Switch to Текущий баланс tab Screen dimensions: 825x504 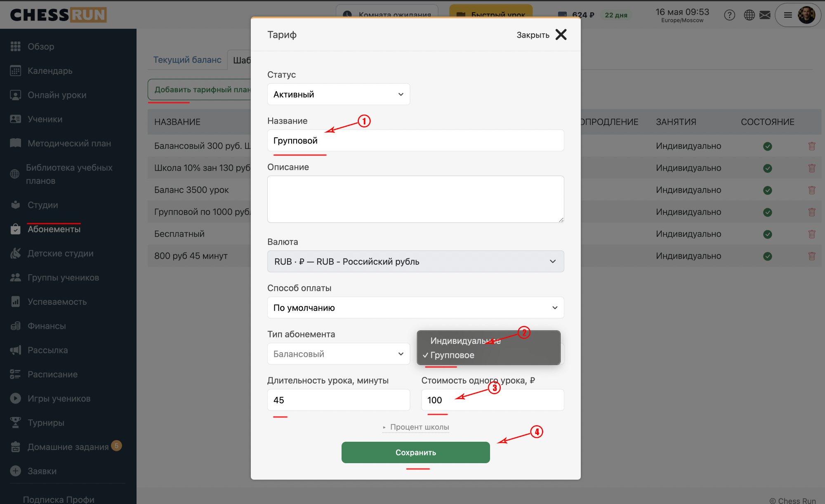[x=187, y=60]
